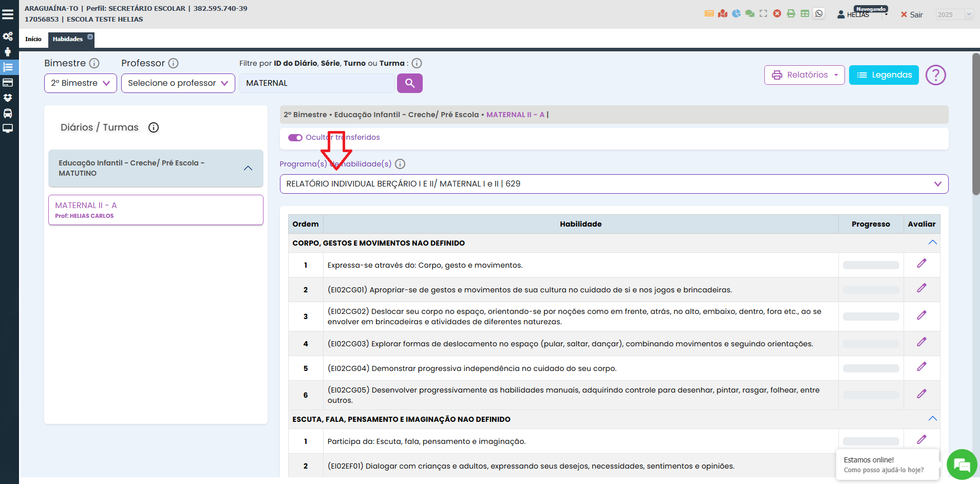Click the filter field containing MATERNAL
980x484 pixels.
point(317,83)
